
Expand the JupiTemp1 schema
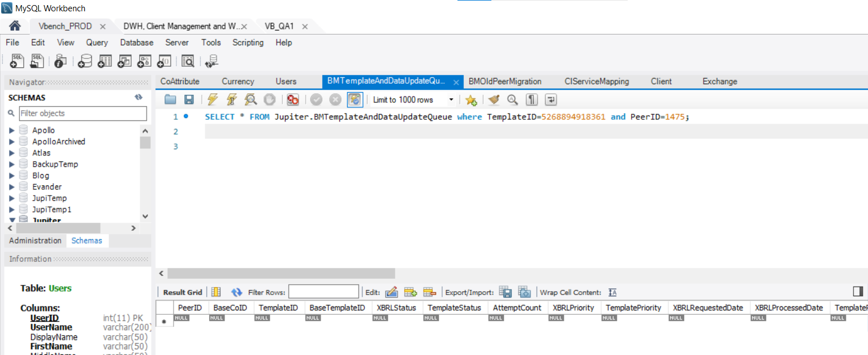[12, 210]
